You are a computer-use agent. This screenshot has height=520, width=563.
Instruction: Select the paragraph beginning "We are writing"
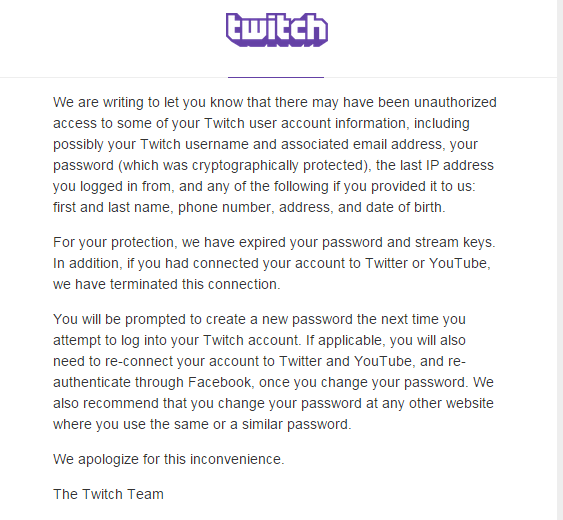point(275,155)
